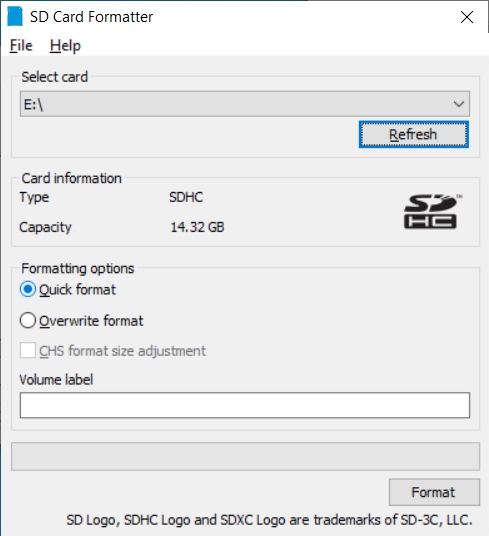Image resolution: width=489 pixels, height=536 pixels.
Task: Click the SDHC card type value
Action: 186,197
